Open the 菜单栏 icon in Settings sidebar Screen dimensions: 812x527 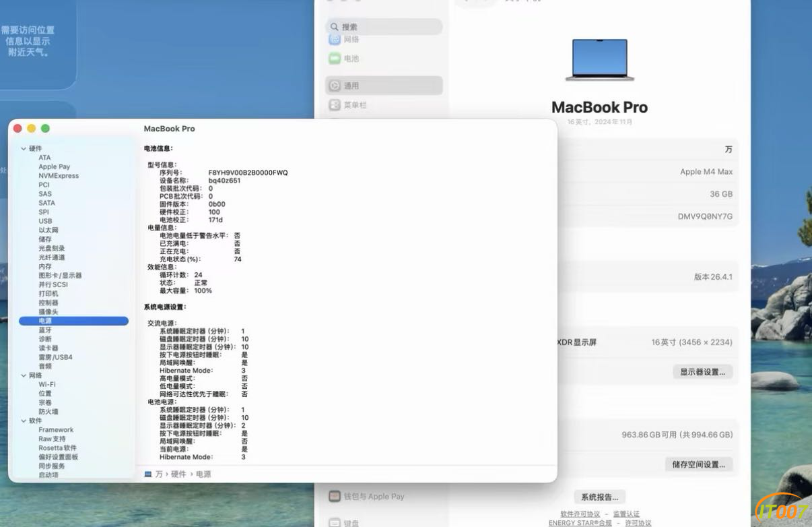pos(335,105)
